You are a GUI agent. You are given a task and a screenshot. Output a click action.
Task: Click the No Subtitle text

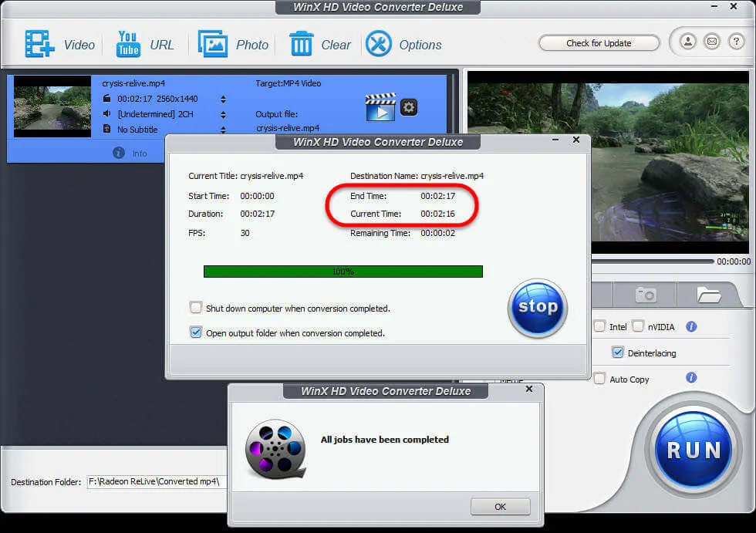[x=137, y=129]
